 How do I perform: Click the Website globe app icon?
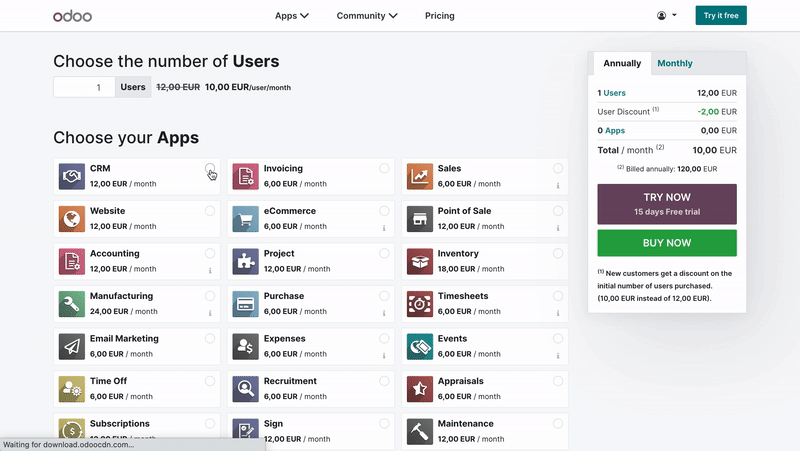pyautogui.click(x=71, y=219)
